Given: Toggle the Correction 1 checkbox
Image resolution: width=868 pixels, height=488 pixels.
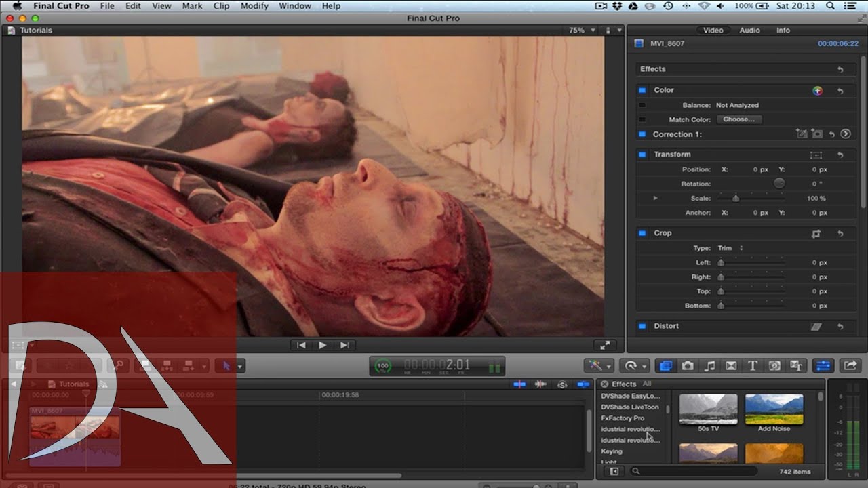Looking at the screenshot, I should click(x=642, y=134).
